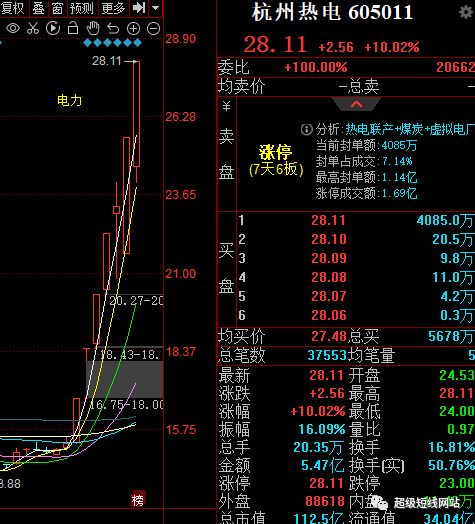475x524 pixels.
Task: Click price axis label 21.00
Action: (181, 274)
